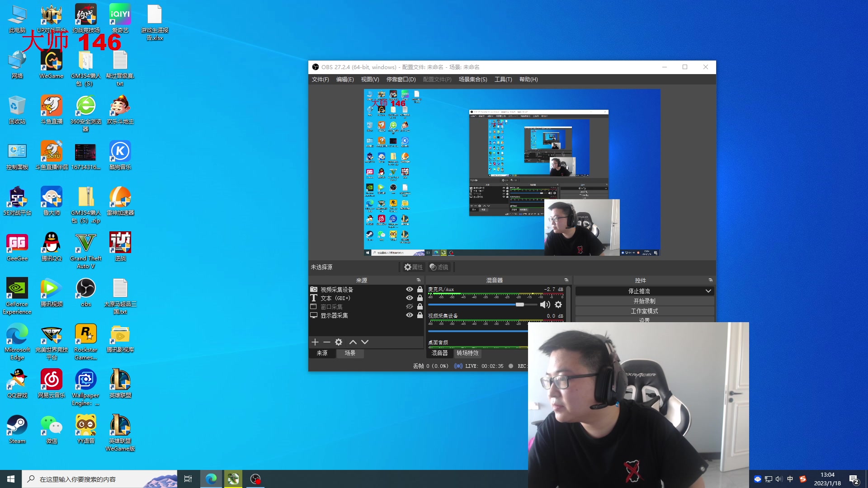Remove the selected source with the minus icon
Viewport: 868px width, 488px height.
point(327,342)
